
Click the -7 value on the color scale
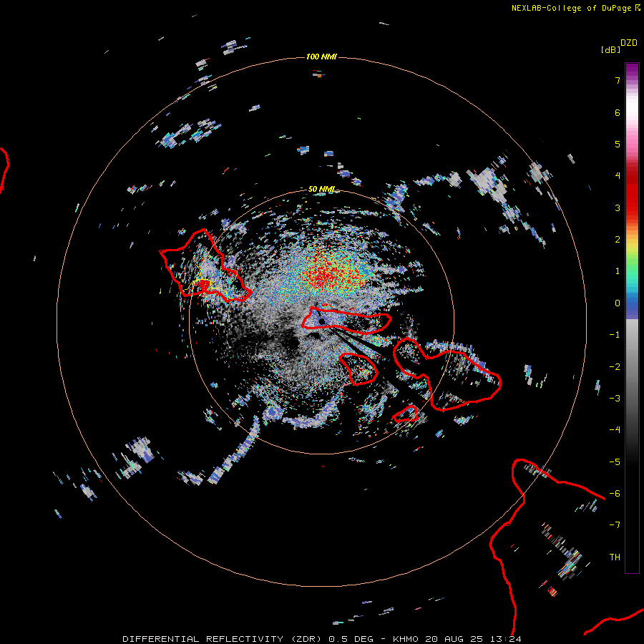click(615, 525)
